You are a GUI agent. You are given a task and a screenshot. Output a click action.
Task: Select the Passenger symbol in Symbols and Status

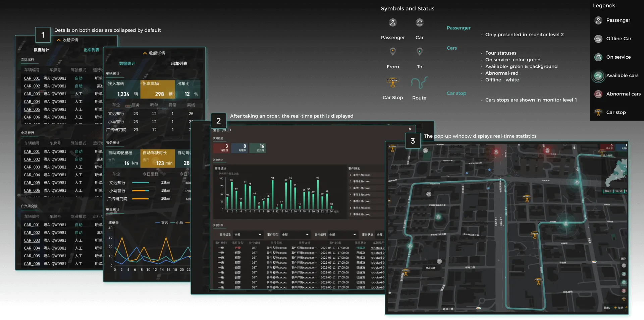pyautogui.click(x=393, y=22)
